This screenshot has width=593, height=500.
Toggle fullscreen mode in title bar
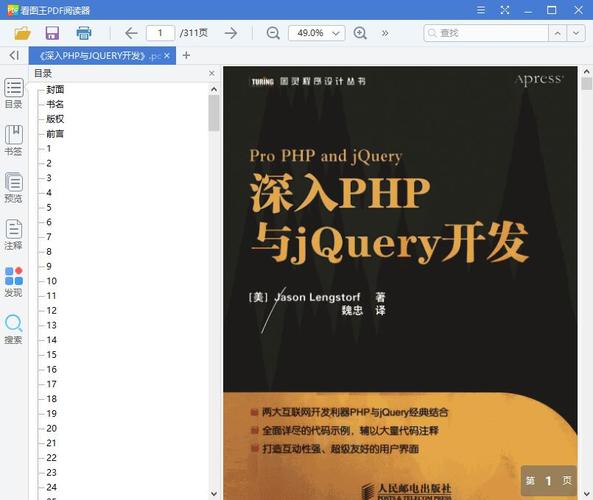(x=505, y=10)
